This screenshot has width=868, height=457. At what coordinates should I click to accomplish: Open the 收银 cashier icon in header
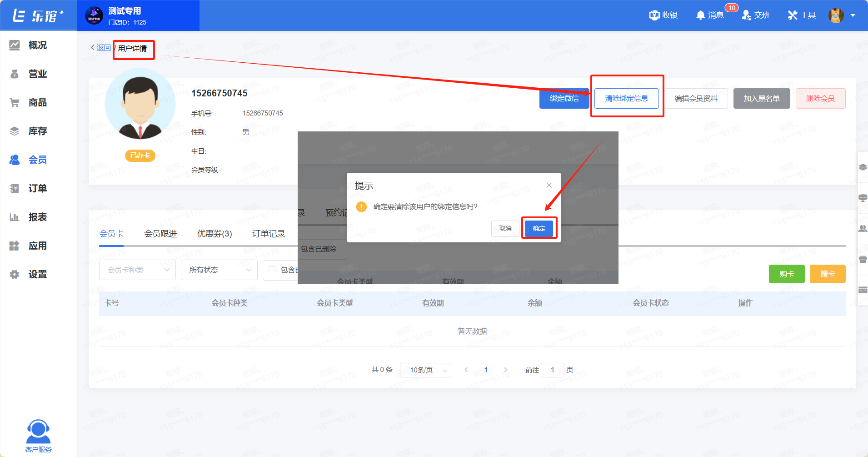(x=654, y=15)
